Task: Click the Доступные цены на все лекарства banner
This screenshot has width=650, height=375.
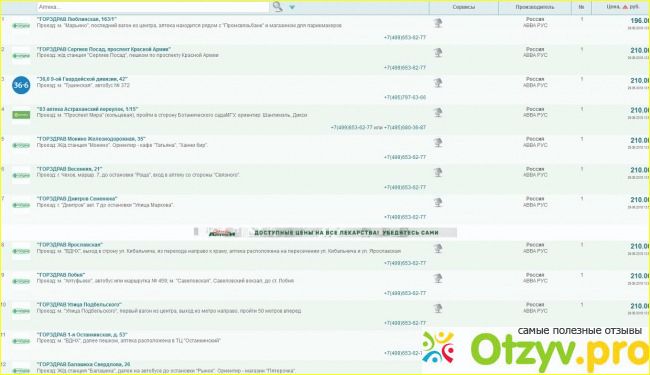Action: [x=325, y=232]
